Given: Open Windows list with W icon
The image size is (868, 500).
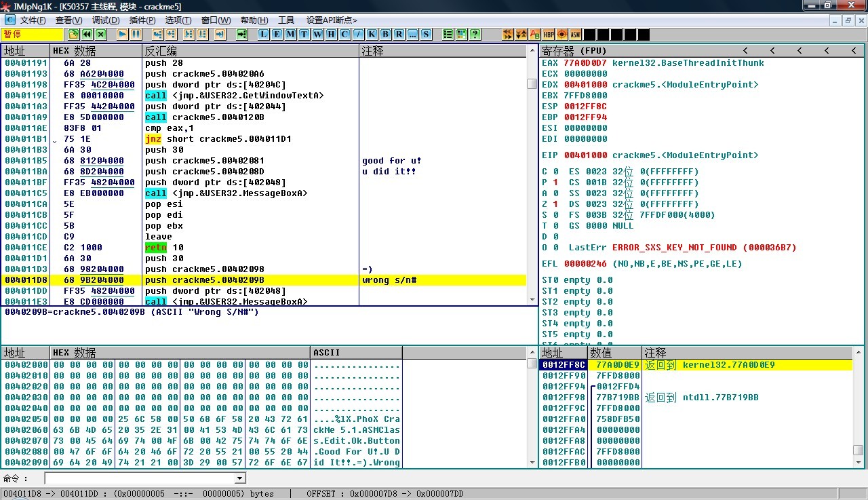Looking at the screenshot, I should (318, 34).
